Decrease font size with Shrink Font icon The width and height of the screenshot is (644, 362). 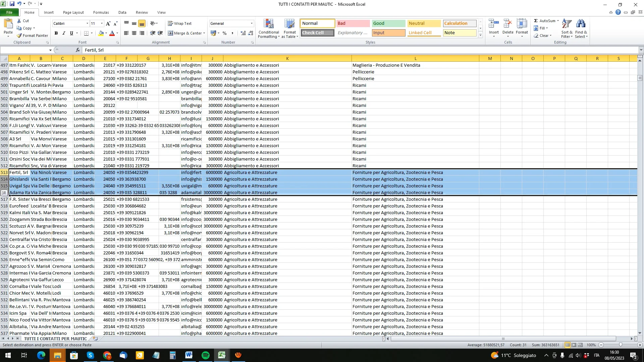click(x=115, y=23)
